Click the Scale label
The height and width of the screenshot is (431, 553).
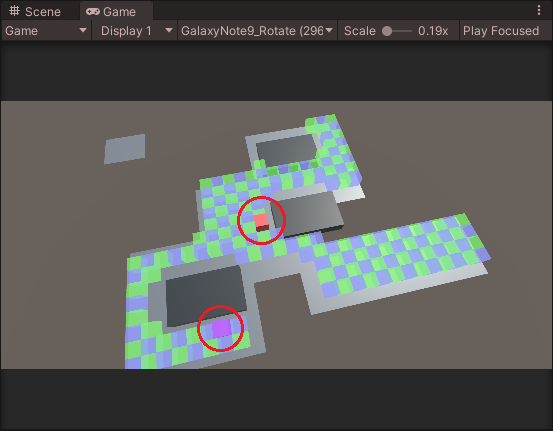(360, 31)
